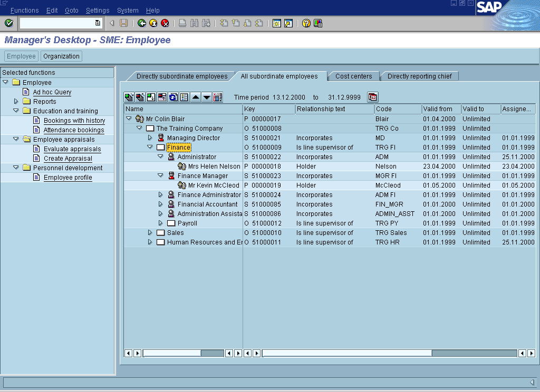This screenshot has width=540, height=392.
Task: Click the command field history icon
Action: tap(98, 23)
